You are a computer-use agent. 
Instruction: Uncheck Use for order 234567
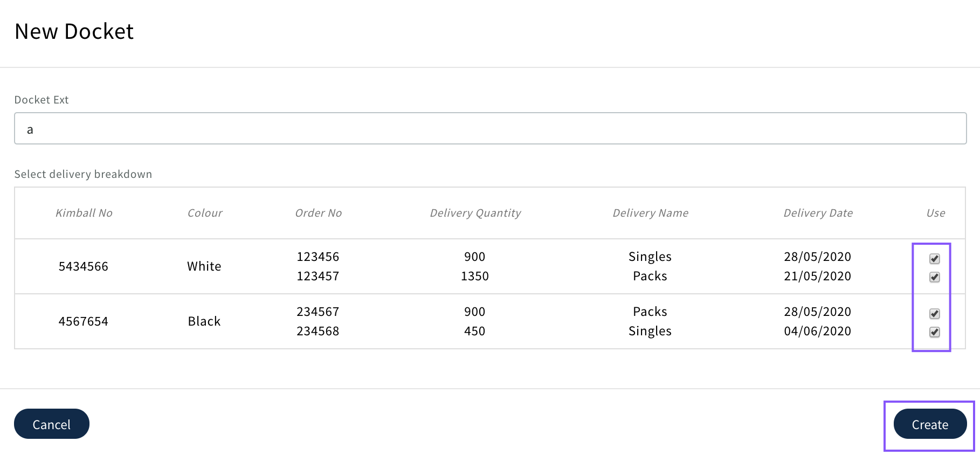tap(935, 314)
